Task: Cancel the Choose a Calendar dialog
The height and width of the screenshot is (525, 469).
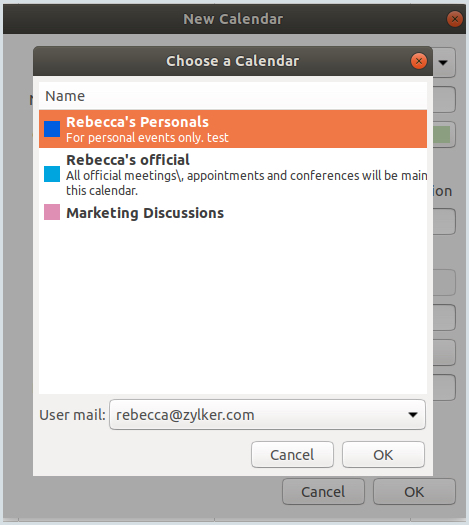Action: click(292, 455)
